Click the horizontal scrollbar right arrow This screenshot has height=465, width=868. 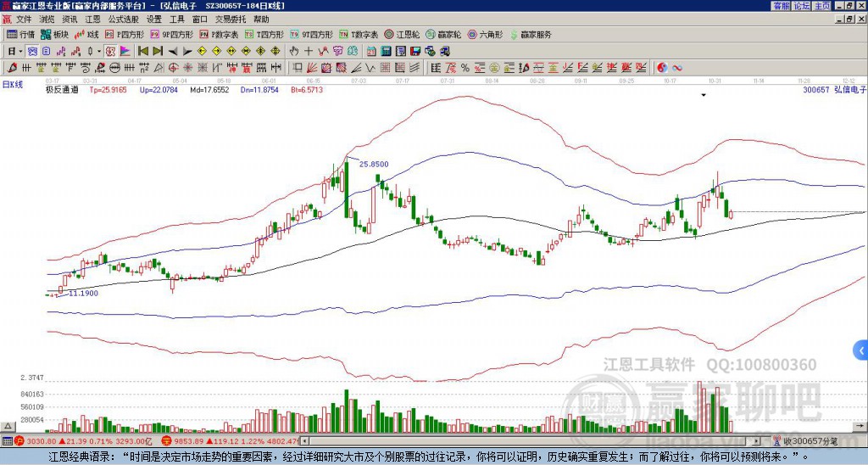tap(757, 441)
